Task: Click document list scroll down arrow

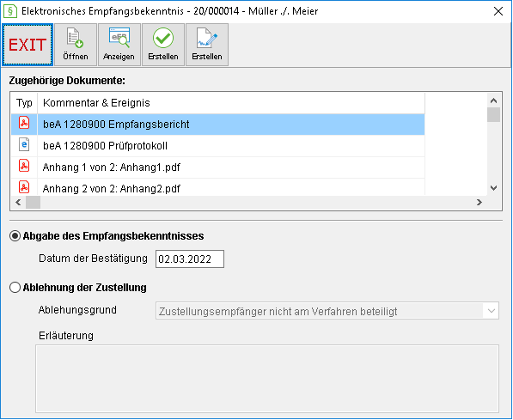Action: point(494,188)
